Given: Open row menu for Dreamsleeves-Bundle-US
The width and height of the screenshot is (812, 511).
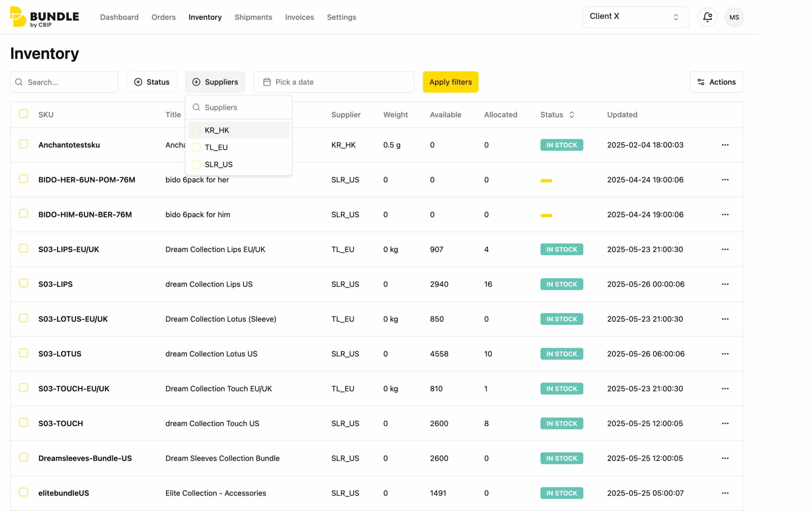Looking at the screenshot, I should click(x=725, y=458).
